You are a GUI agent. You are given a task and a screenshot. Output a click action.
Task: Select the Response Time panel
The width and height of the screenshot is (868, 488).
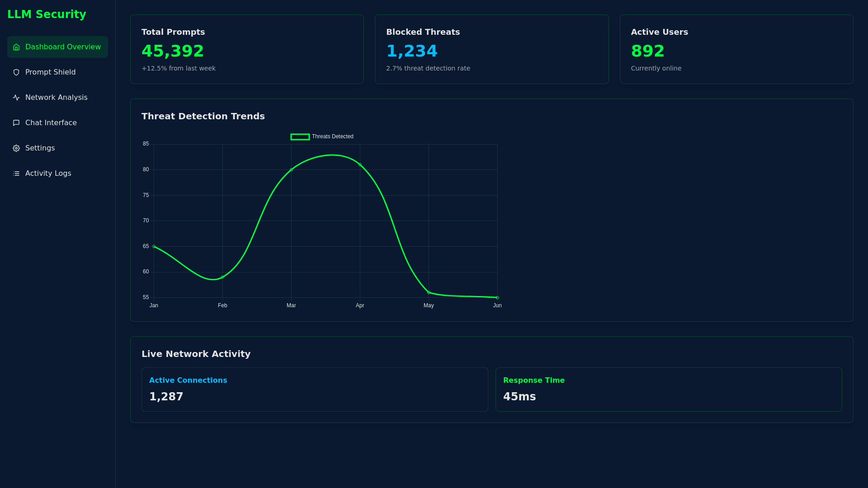click(x=669, y=389)
